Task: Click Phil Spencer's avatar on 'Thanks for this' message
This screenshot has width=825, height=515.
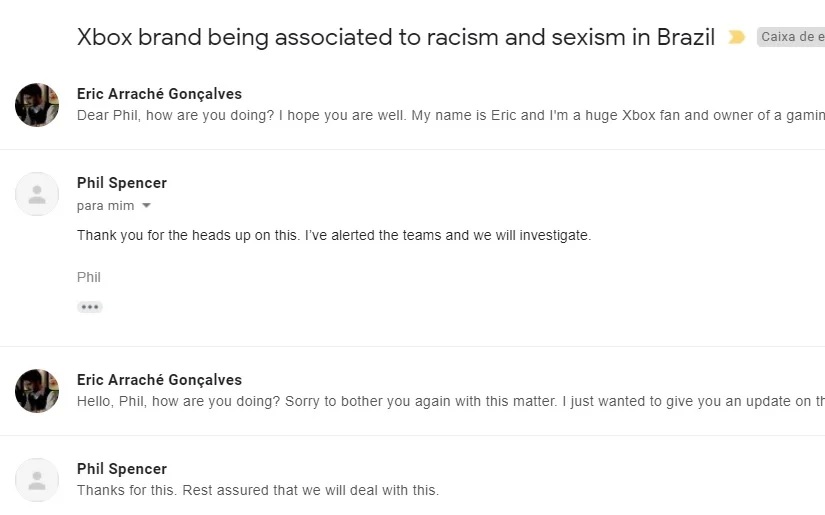Action: coord(37,480)
